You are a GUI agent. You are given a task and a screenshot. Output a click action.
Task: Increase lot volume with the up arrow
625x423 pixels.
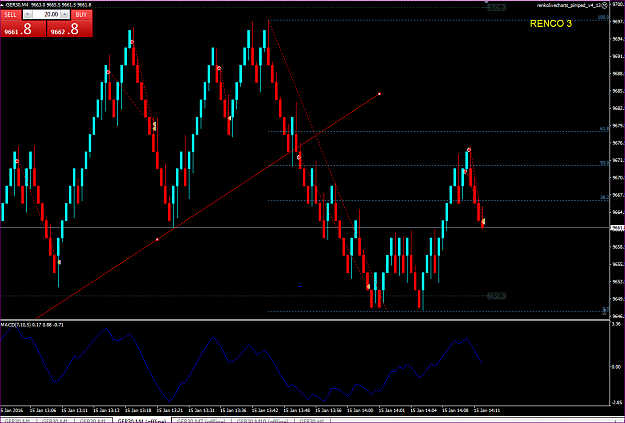tap(65, 14)
